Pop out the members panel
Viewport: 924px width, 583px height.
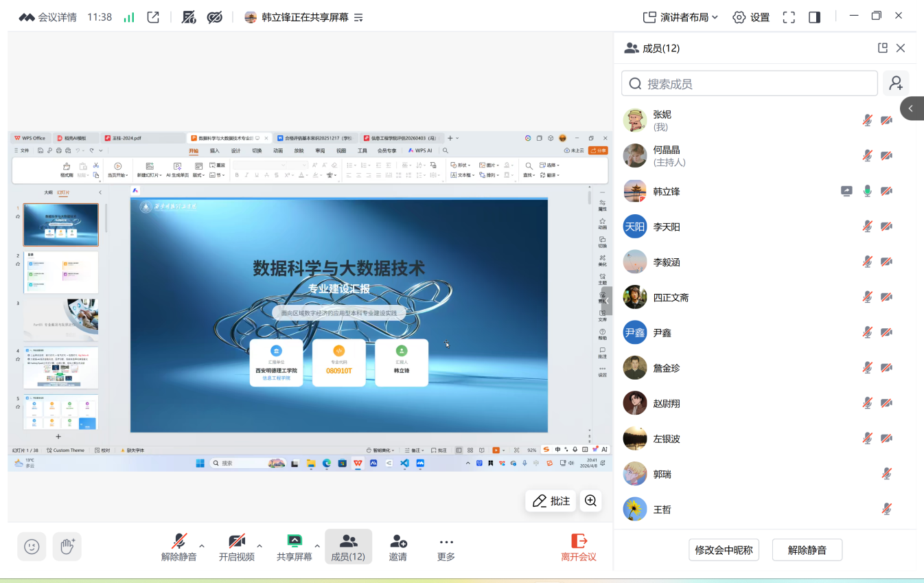(x=883, y=48)
